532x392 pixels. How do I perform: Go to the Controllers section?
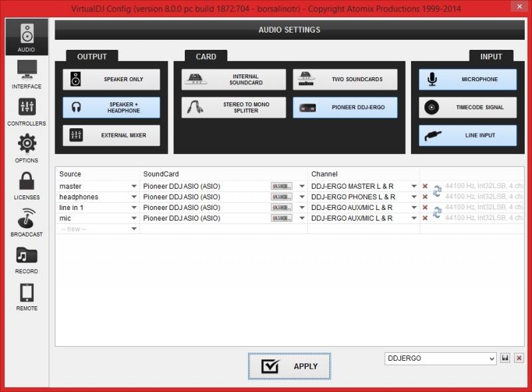point(27,111)
